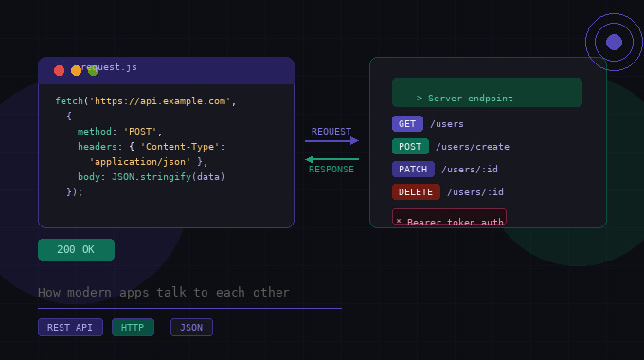Select the /users/create endpoint path
Screen dimensions: 644x360
point(473,147)
